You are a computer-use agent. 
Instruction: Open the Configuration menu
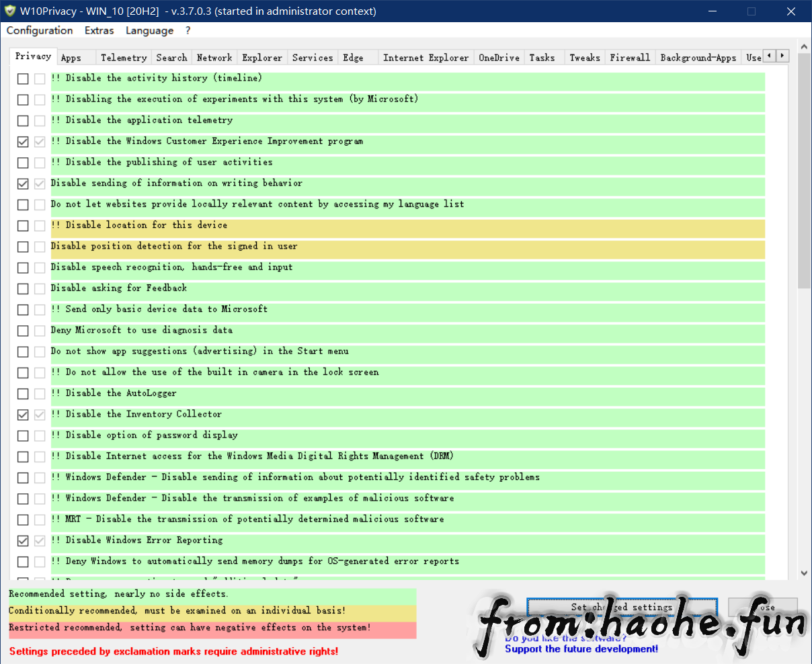(40, 30)
